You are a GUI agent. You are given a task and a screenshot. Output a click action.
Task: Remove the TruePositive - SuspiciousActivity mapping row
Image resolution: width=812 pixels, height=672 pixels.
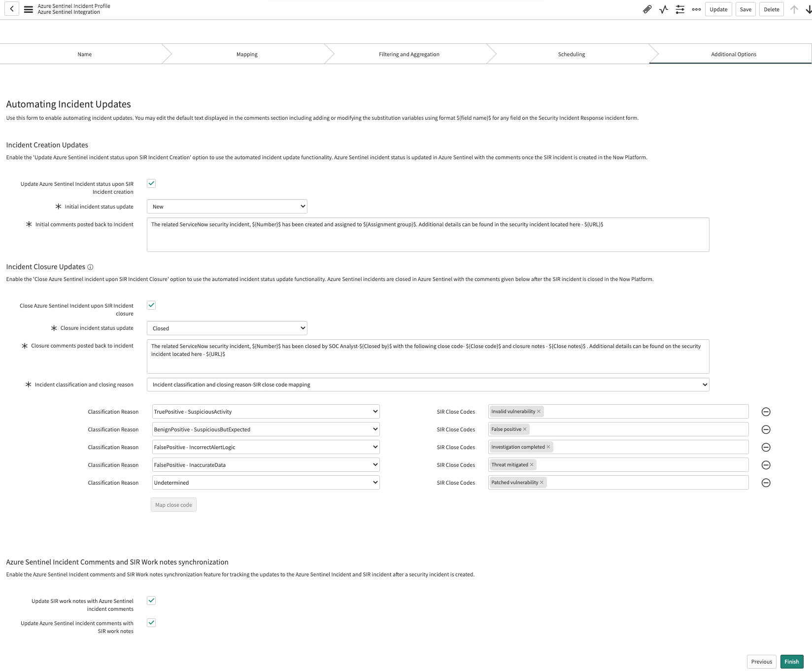(766, 412)
